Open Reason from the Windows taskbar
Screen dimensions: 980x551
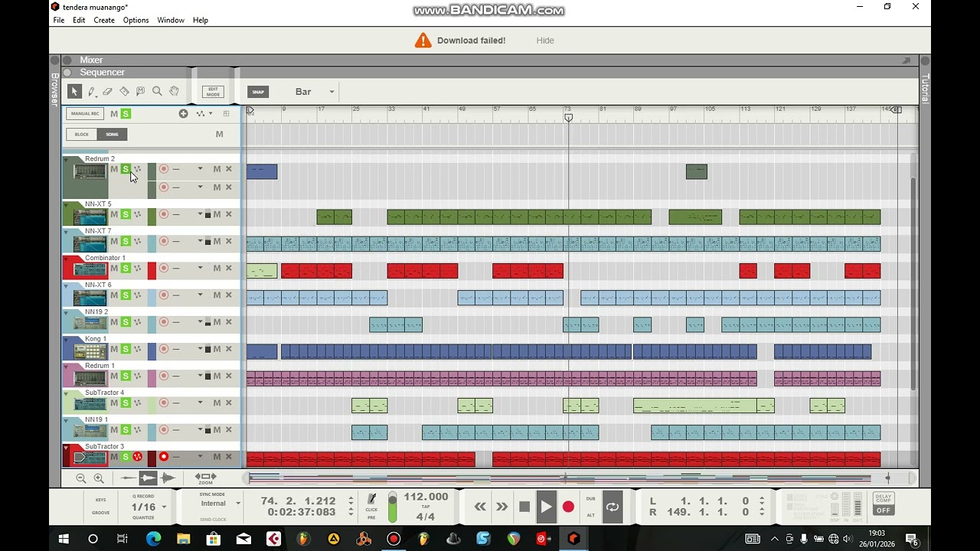573,539
